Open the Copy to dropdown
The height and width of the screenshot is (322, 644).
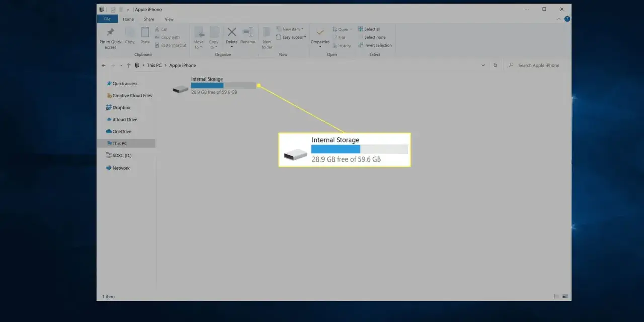pos(214,38)
